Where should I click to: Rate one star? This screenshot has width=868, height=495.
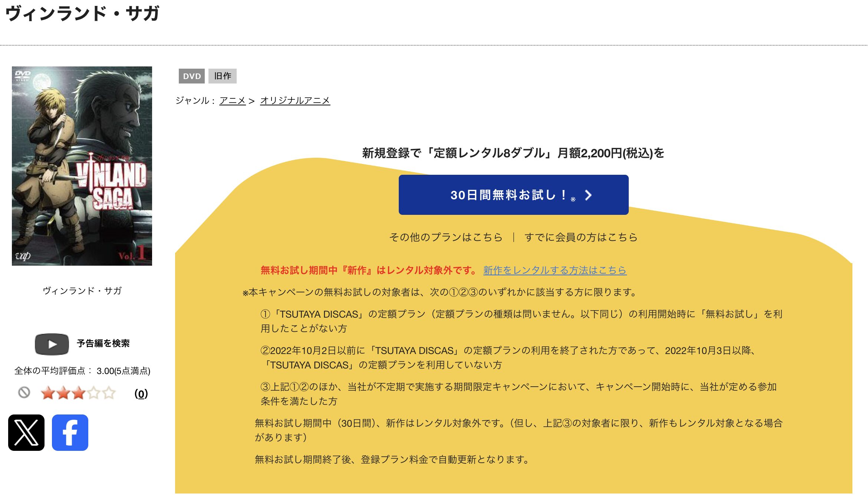click(x=48, y=393)
